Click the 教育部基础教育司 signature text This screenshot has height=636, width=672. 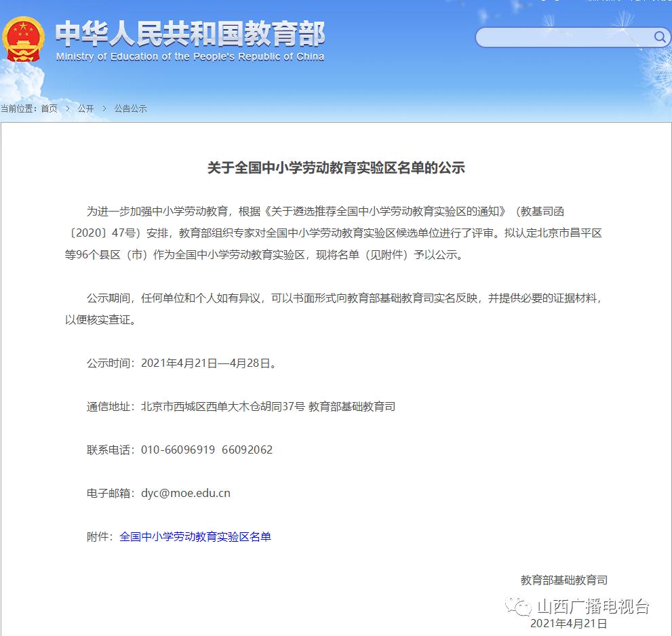point(563,580)
